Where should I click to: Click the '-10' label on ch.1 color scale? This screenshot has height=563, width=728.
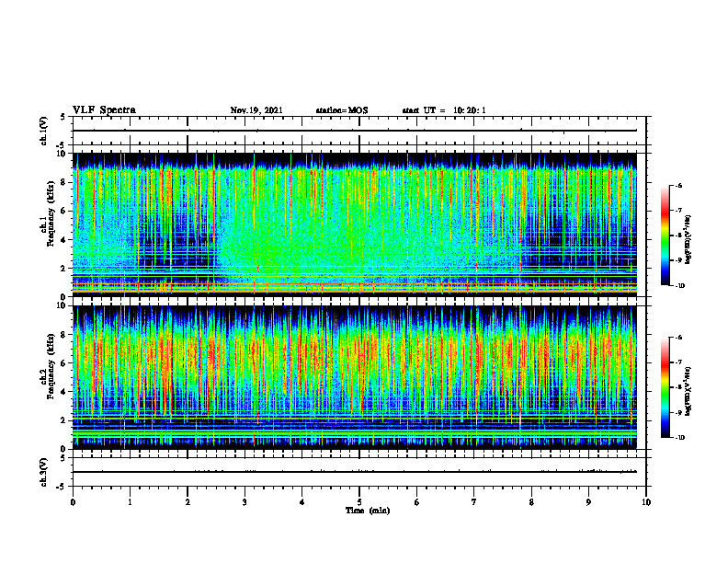[x=679, y=285]
